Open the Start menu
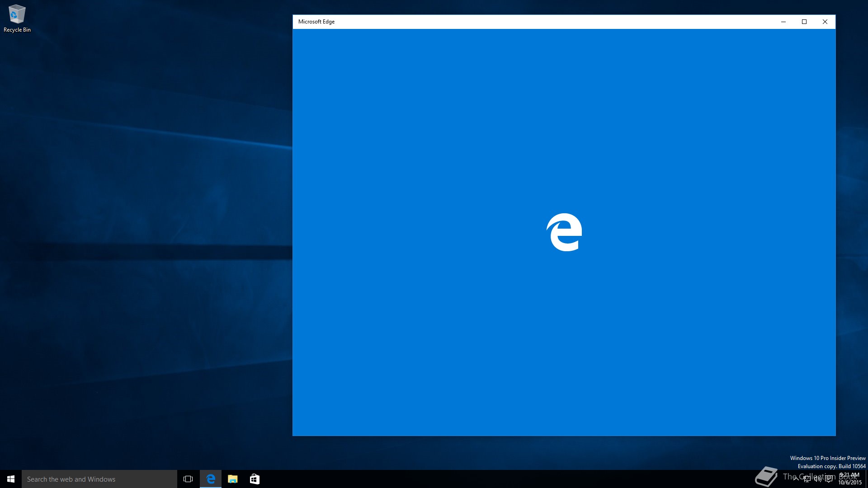This screenshot has height=488, width=868. 11,479
